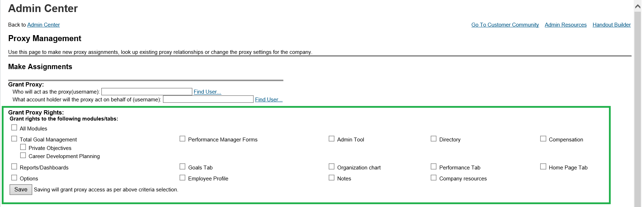Screen dimensions: 644x207
Task: Go back via the Admin Center link
Action: 44,25
